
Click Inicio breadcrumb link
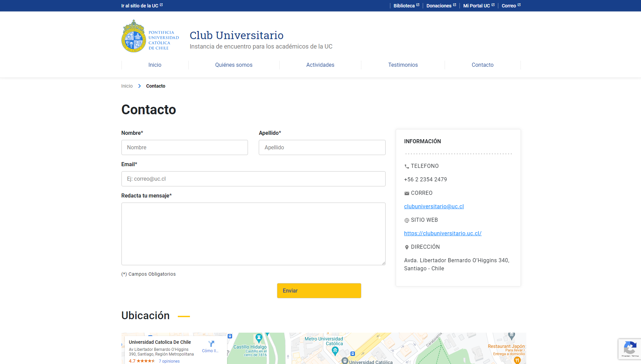pos(127,86)
